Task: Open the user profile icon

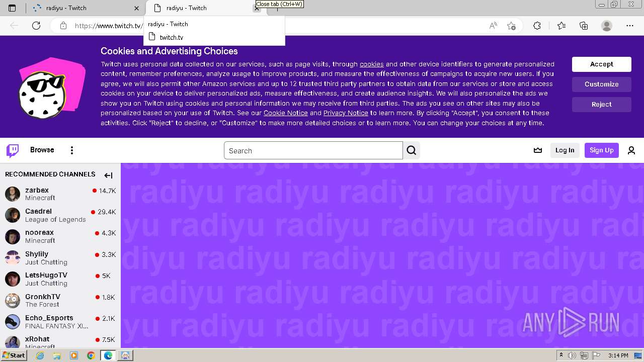Action: (x=631, y=150)
